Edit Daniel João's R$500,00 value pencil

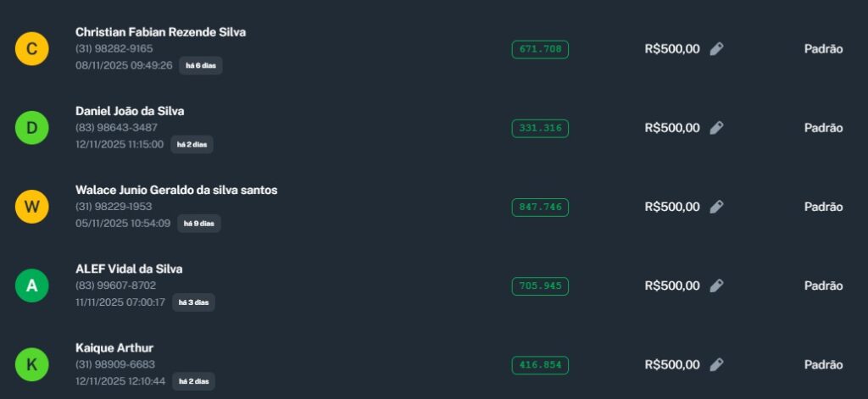[x=716, y=128]
